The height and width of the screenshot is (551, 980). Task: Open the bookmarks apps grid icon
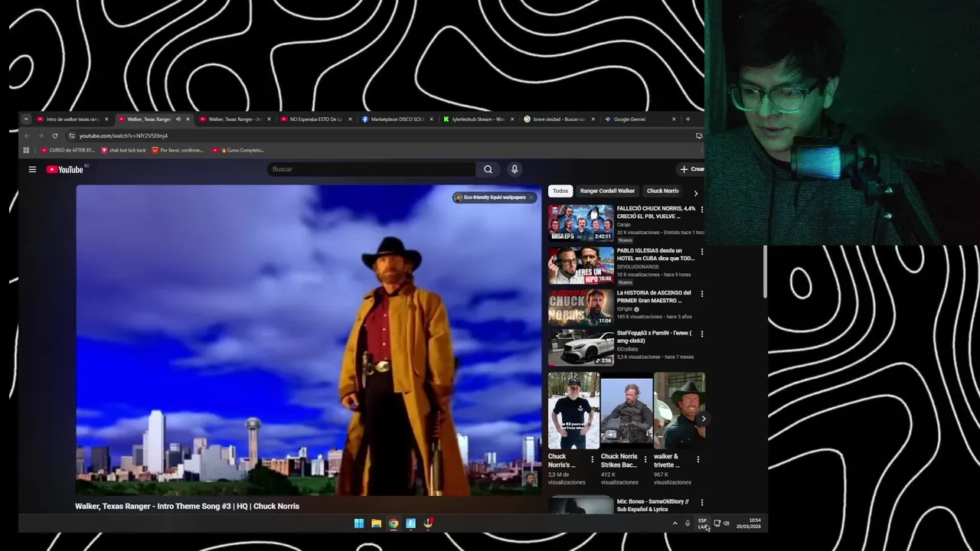26,150
